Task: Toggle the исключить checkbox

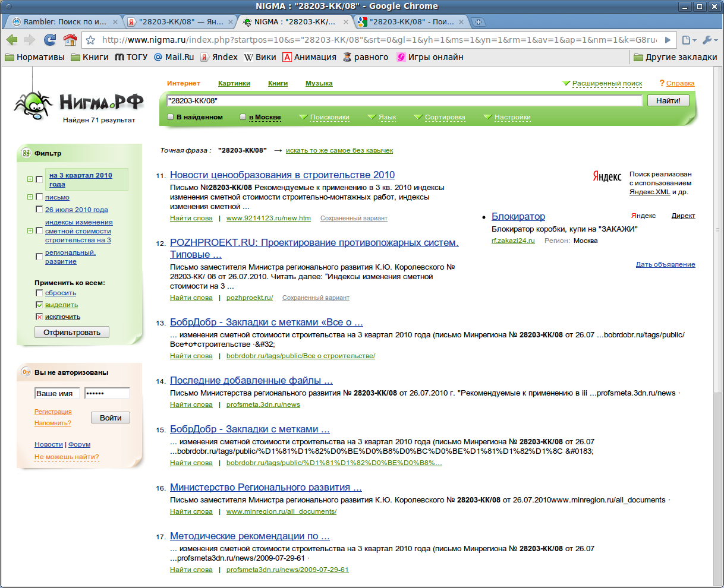Action: (39, 317)
